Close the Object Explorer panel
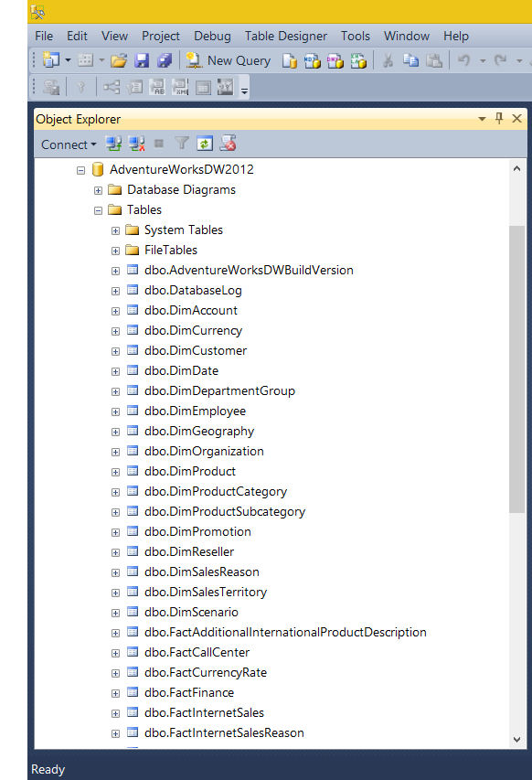Viewport: 532px width, 780px height. point(516,118)
